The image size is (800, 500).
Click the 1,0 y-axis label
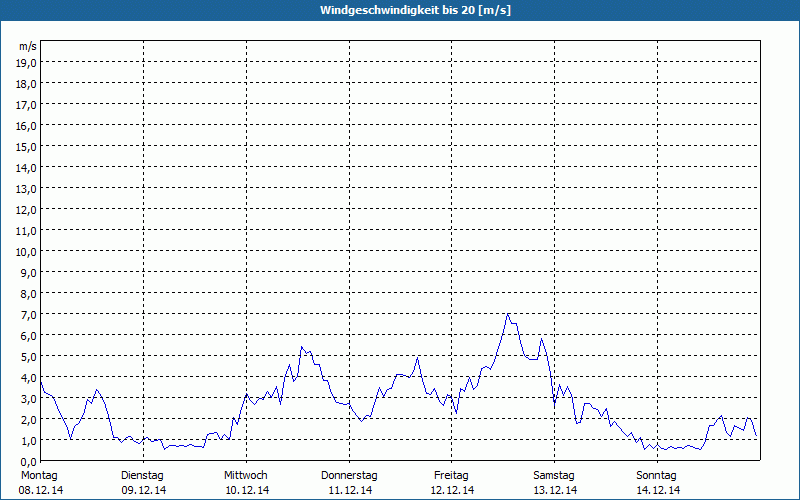tap(28, 440)
